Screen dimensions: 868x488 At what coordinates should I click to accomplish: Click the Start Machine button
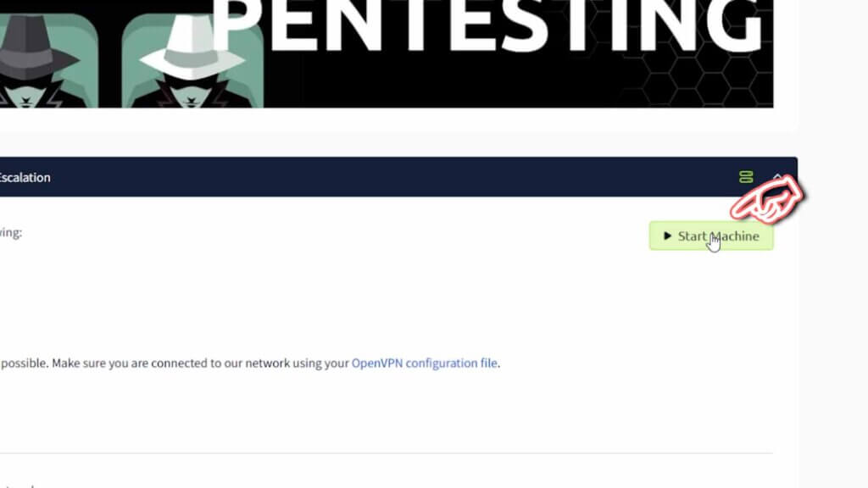click(711, 236)
